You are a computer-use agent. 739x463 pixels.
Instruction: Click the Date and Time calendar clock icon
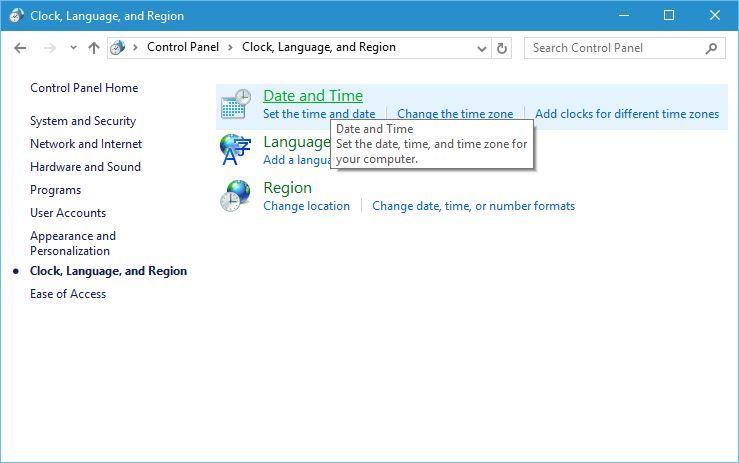tap(236, 104)
